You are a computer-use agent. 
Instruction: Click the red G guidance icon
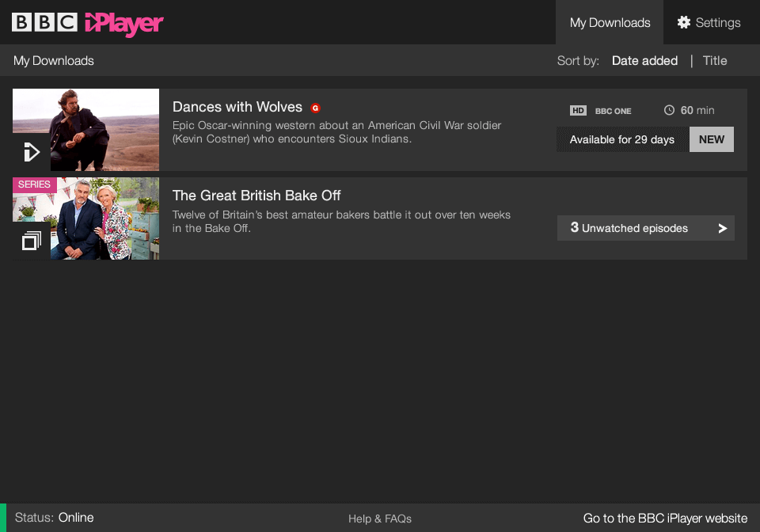pyautogui.click(x=315, y=108)
